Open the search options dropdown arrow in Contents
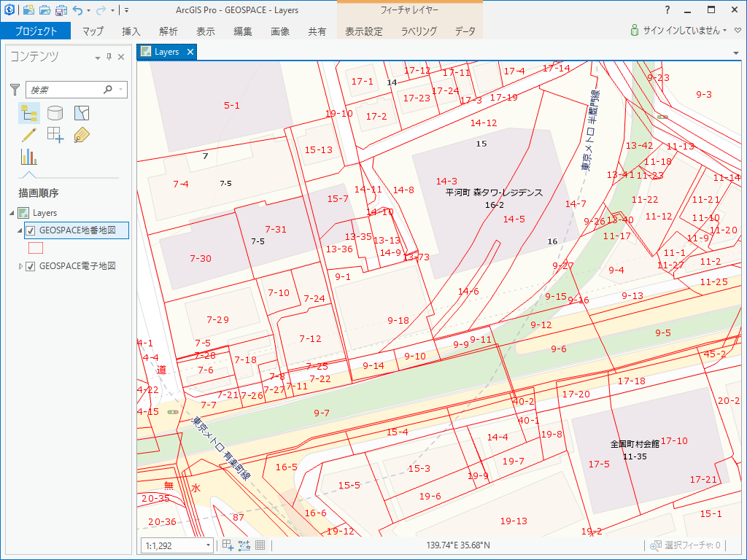747x560 pixels. [x=120, y=90]
